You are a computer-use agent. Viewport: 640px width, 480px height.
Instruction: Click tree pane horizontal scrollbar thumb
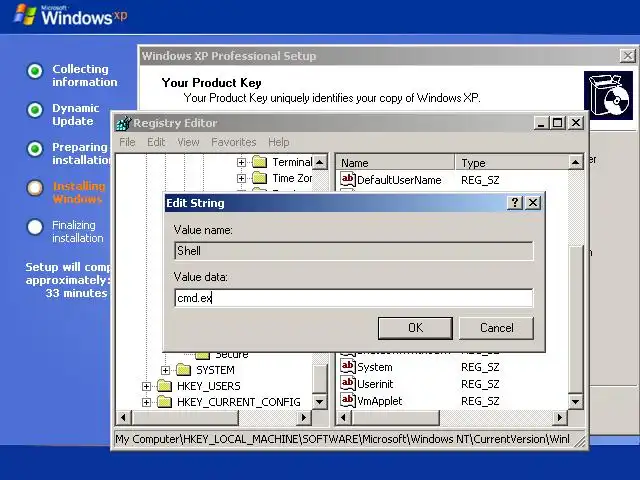coord(185,418)
